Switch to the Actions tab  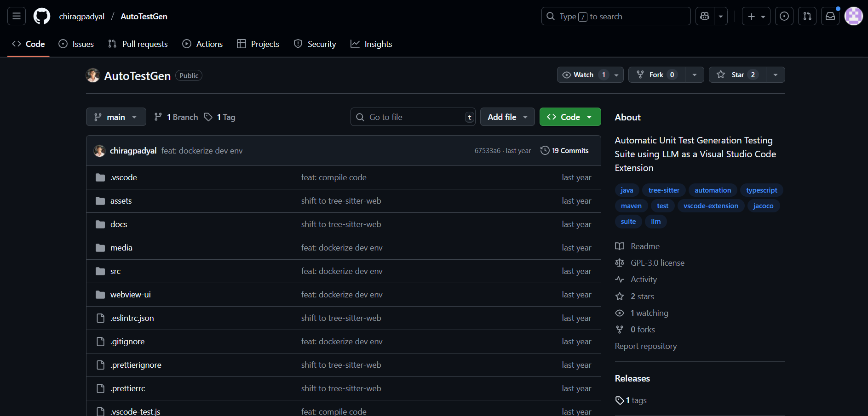(x=203, y=44)
